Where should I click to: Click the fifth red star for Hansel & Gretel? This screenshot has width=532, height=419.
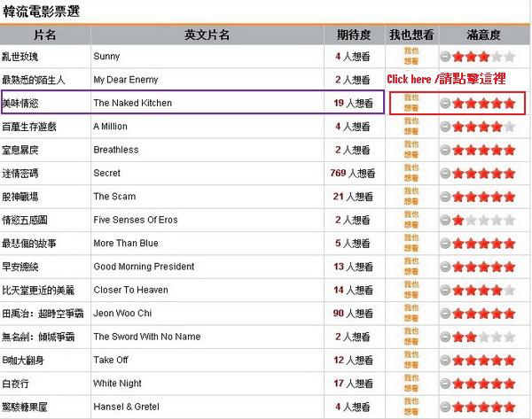[x=510, y=407]
